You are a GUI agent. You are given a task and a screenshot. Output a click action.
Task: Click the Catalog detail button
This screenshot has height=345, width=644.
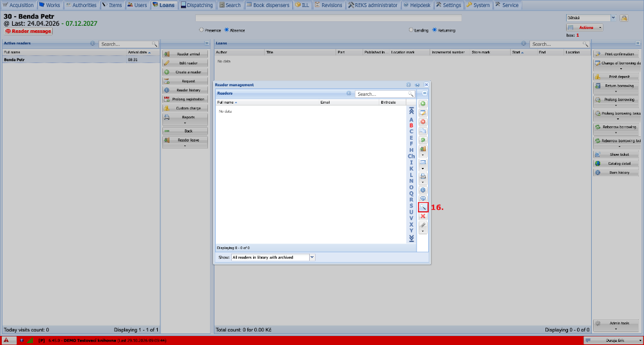coord(616,163)
